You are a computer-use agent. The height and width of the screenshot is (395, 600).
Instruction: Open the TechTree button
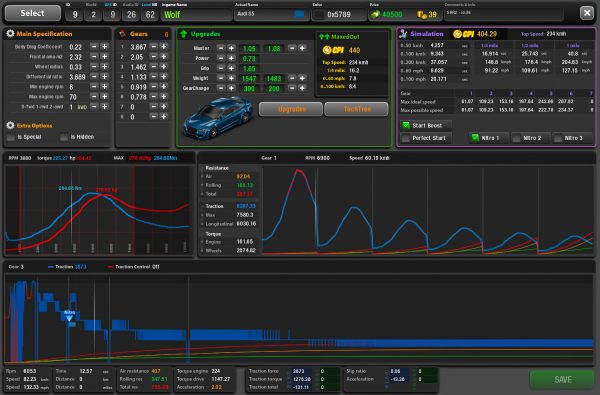pos(356,109)
